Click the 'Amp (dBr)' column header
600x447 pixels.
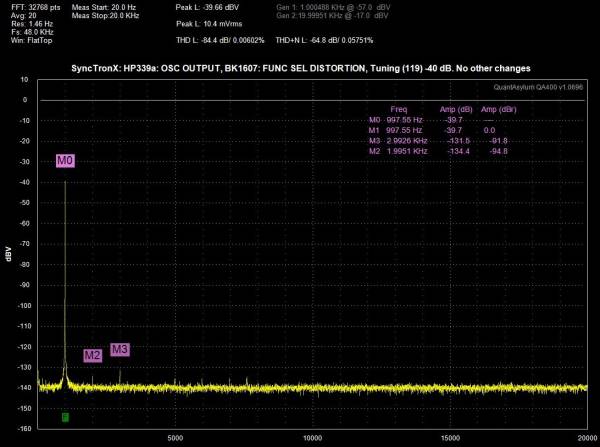[499, 109]
